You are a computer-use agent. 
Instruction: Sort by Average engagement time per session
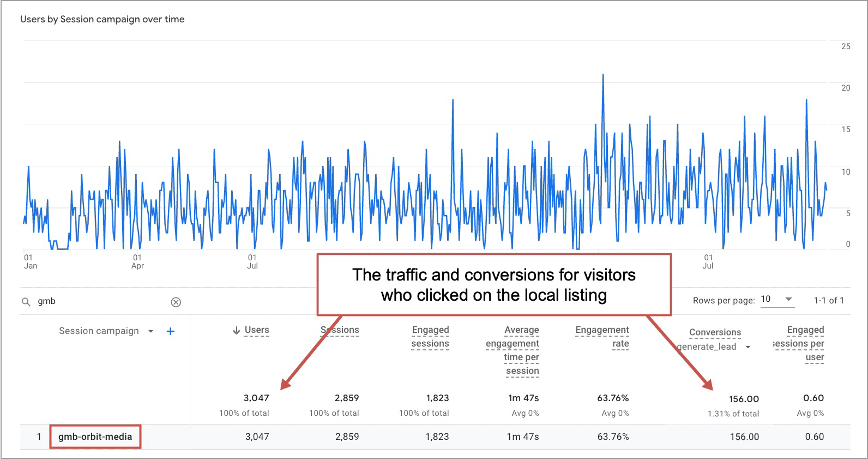pyautogui.click(x=513, y=350)
